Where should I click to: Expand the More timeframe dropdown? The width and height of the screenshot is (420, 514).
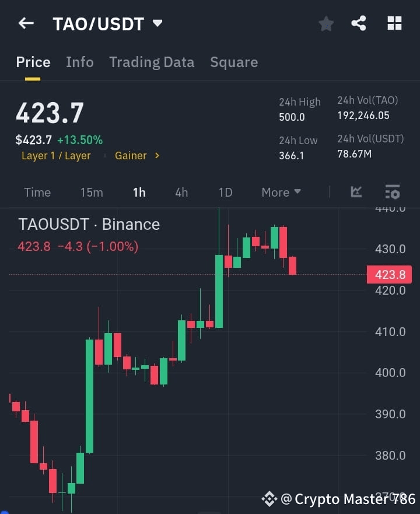point(281,192)
